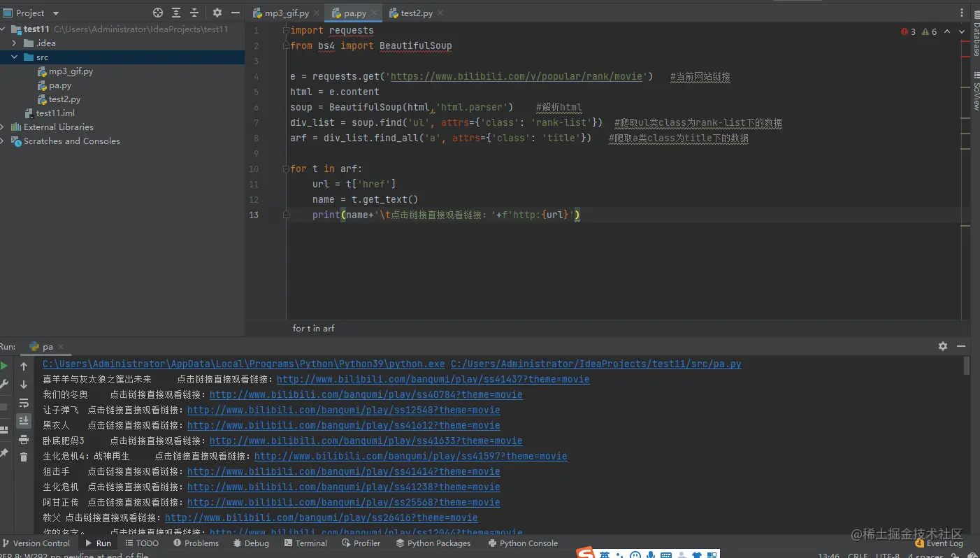Rerun pa with the green play icon
This screenshot has width=980, height=558.
click(4, 366)
